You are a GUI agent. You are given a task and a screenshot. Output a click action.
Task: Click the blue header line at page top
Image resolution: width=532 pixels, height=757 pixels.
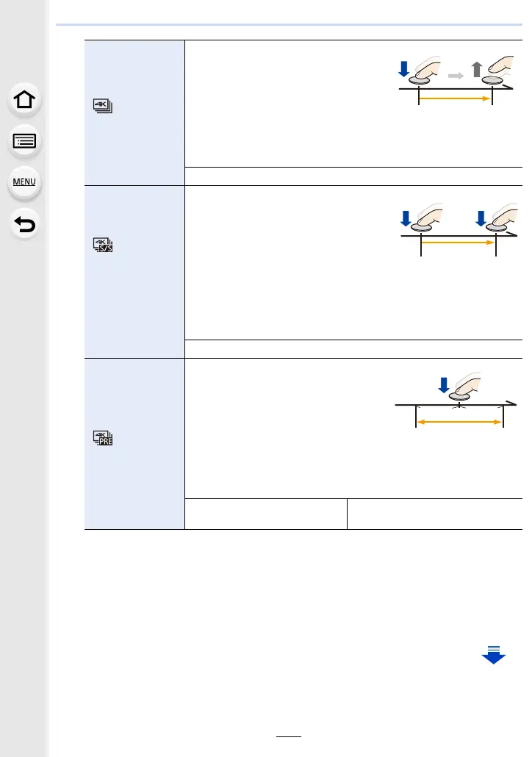pos(289,24)
